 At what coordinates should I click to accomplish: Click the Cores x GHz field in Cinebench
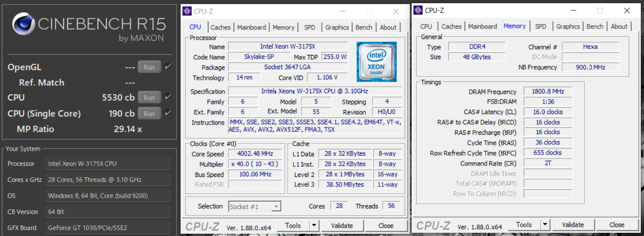click(x=108, y=180)
